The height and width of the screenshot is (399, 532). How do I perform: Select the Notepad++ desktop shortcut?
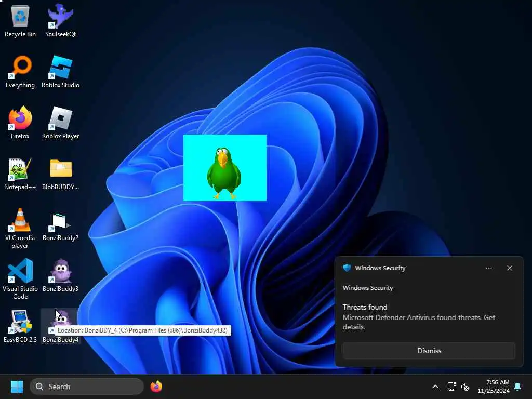[20, 174]
